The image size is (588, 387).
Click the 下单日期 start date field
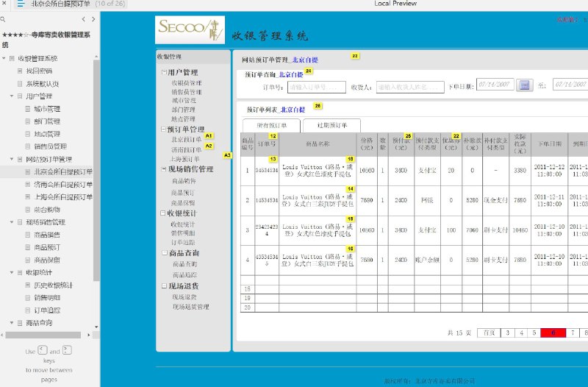click(495, 85)
